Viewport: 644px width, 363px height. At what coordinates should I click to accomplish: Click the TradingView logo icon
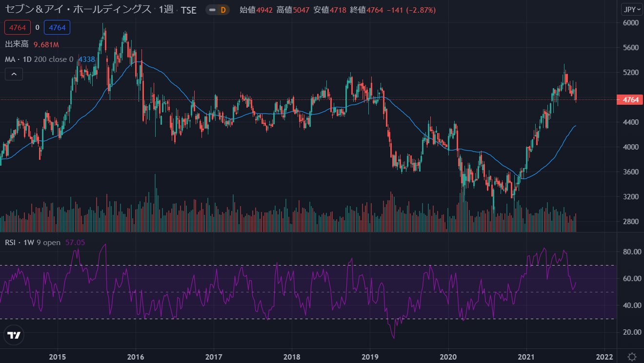coord(14,335)
